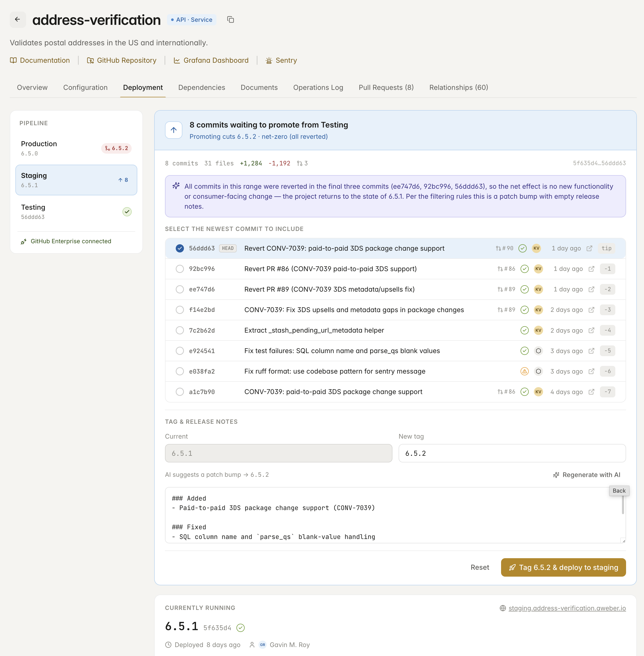This screenshot has width=644, height=656.
Task: Click the 6.5.2 badge on Production
Action: click(x=116, y=148)
